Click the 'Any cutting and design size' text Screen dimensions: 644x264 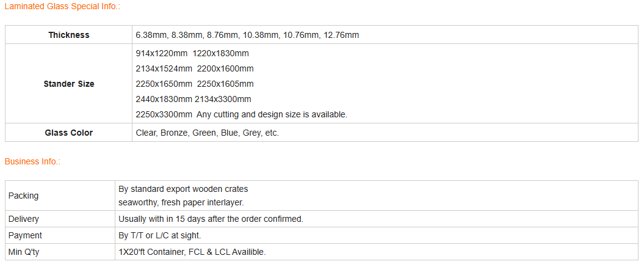[x=272, y=114]
